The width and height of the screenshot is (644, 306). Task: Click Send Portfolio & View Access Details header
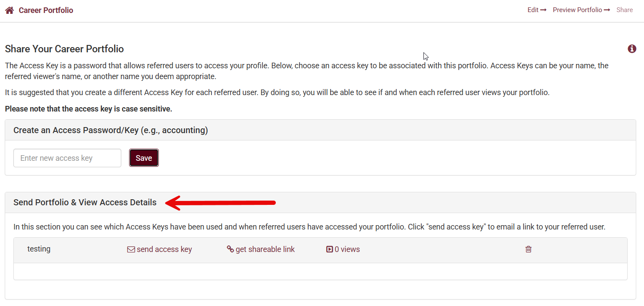tap(85, 202)
